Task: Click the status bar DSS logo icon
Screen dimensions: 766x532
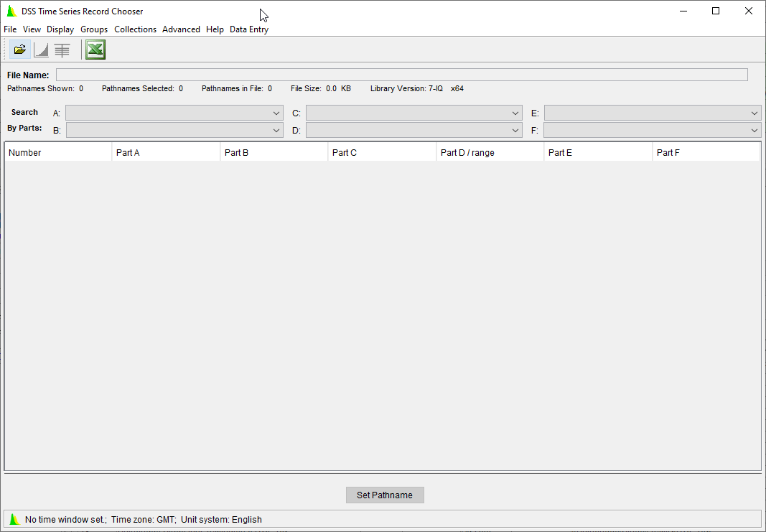Action: click(14, 519)
